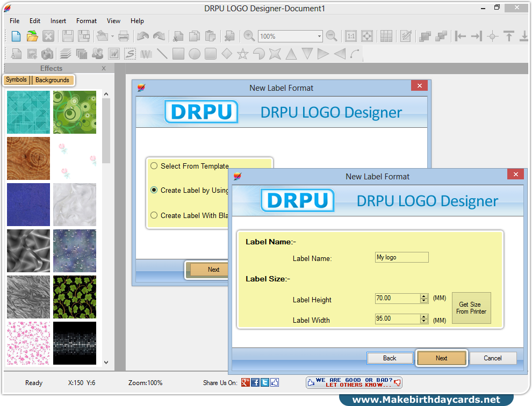
Task: Open a file using the folder icon
Action: point(32,36)
